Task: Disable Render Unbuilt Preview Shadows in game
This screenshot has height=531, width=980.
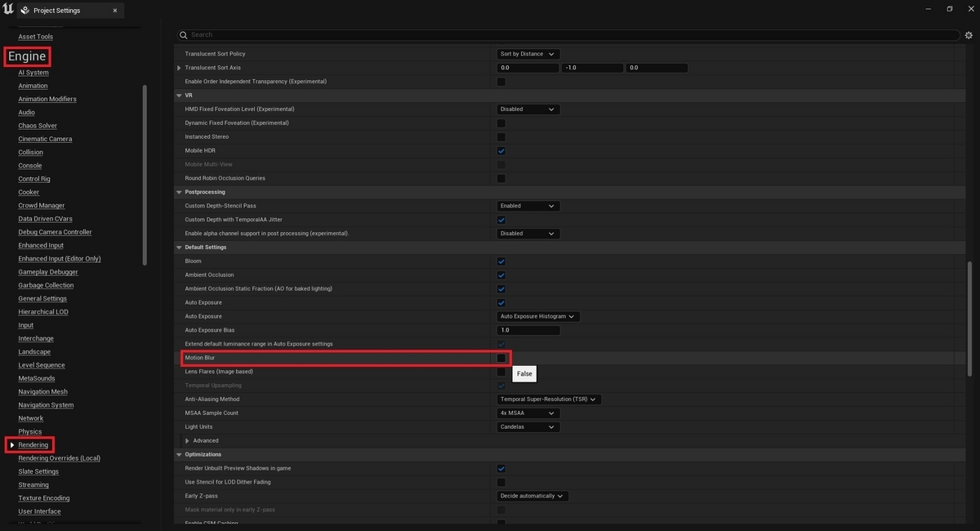Action: click(501, 468)
